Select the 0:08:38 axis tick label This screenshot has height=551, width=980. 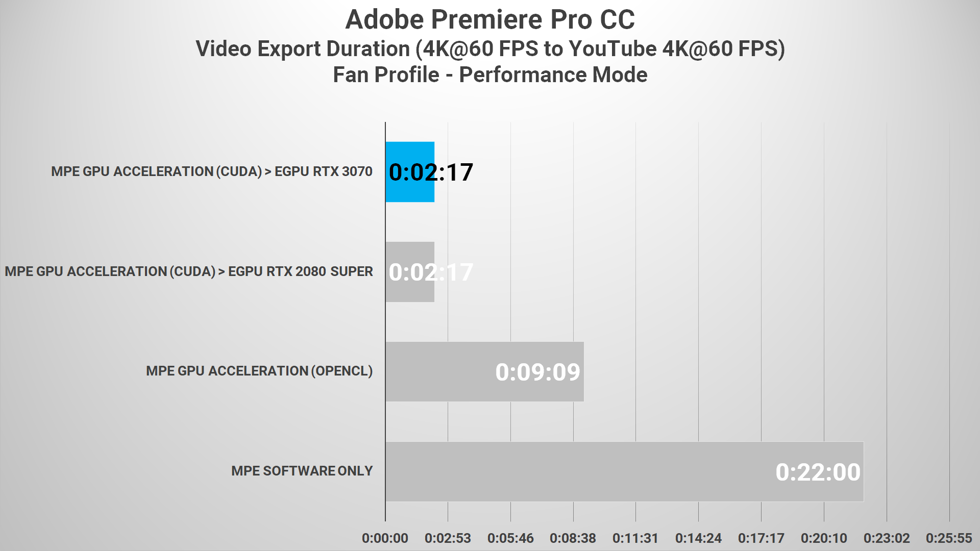573,538
